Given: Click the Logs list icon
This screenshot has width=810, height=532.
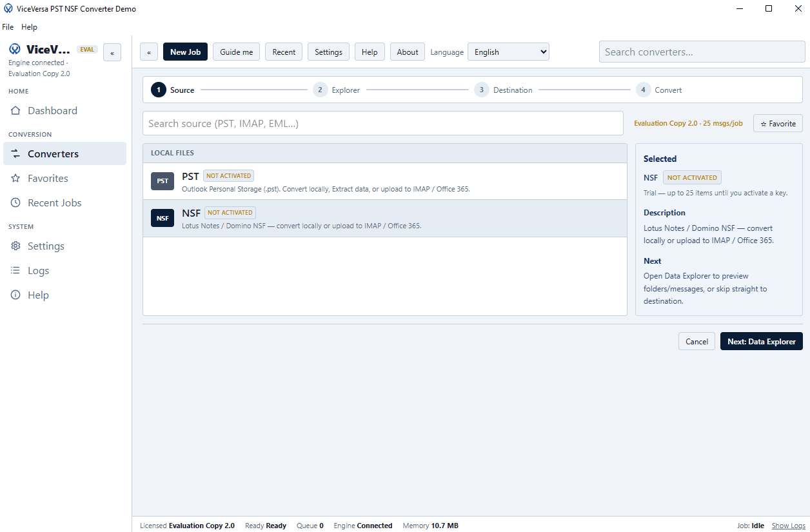Looking at the screenshot, I should point(16,271).
